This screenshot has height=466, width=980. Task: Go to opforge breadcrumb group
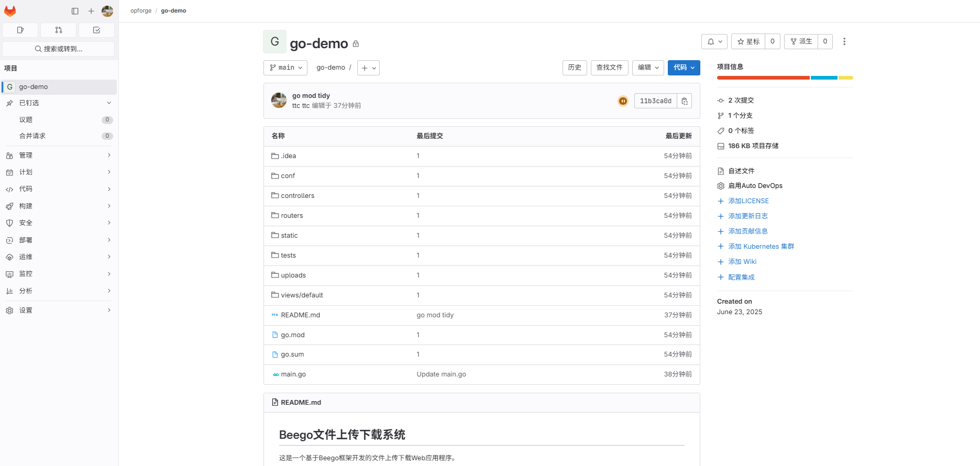[141, 11]
